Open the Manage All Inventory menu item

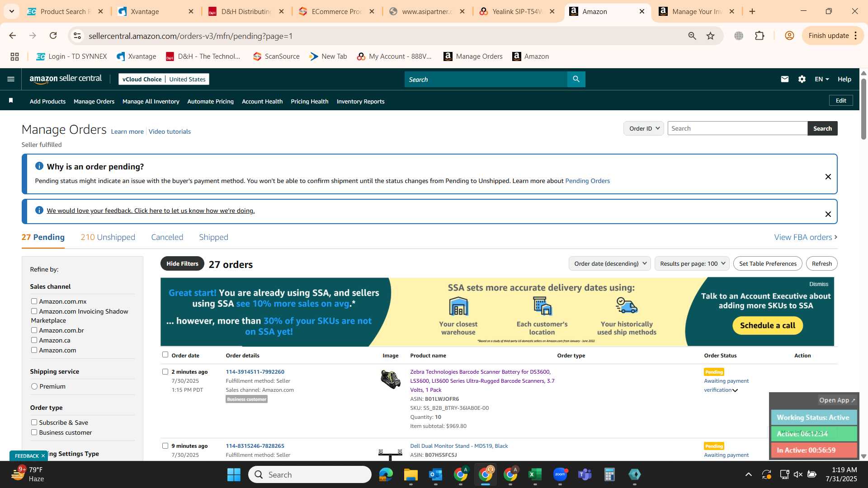pyautogui.click(x=151, y=101)
